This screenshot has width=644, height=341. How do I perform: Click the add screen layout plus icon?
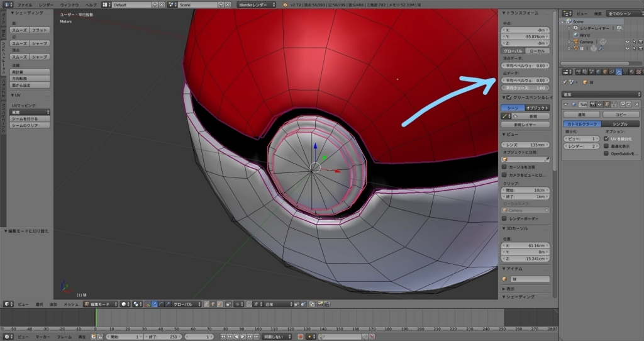click(x=155, y=4)
